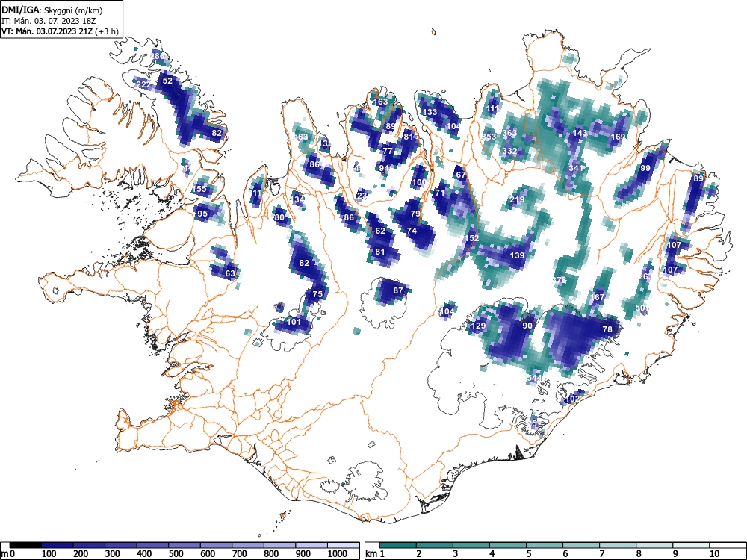Click visibility value '78' on the map
The height and width of the screenshot is (560, 747).
click(x=607, y=329)
